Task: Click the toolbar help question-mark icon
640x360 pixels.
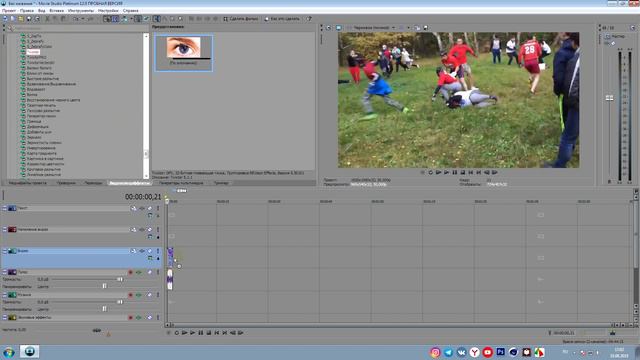Action: [309, 19]
